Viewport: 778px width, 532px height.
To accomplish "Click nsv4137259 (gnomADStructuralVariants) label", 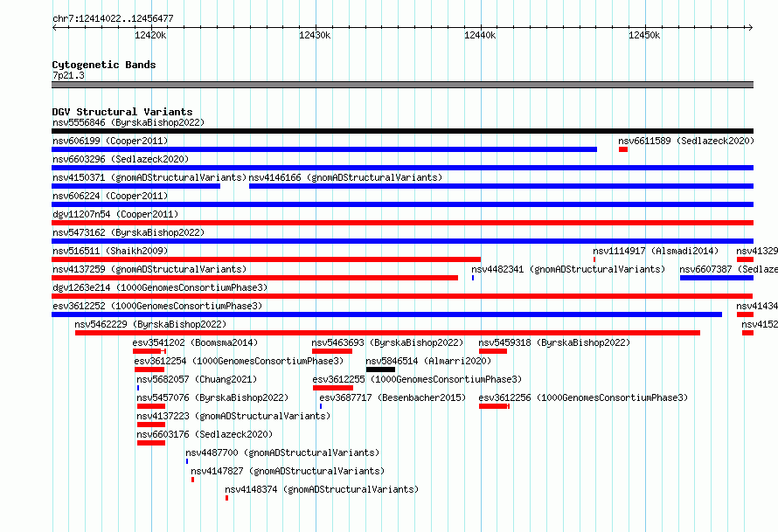I will point(149,269).
